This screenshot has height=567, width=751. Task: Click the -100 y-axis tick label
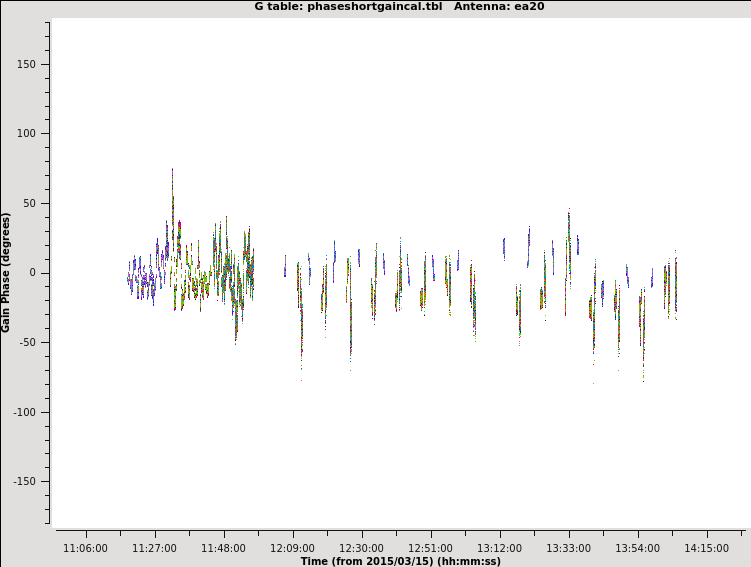22,412
